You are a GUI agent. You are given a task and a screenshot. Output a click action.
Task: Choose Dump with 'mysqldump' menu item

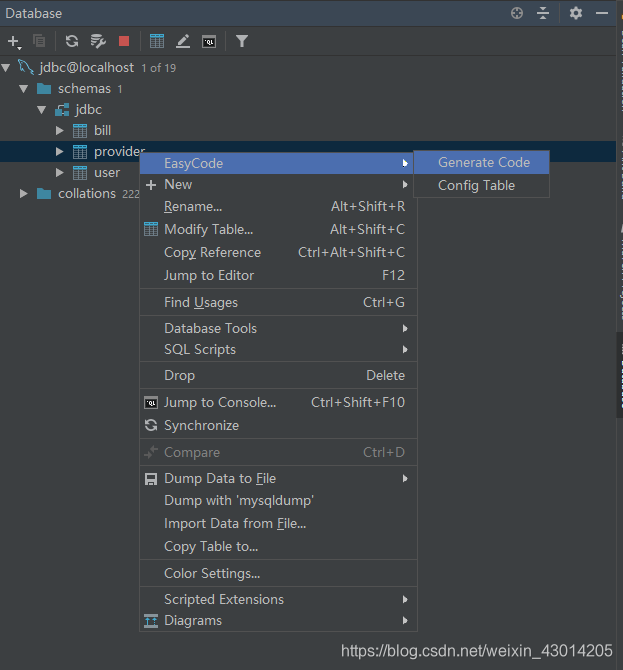tap(278, 500)
